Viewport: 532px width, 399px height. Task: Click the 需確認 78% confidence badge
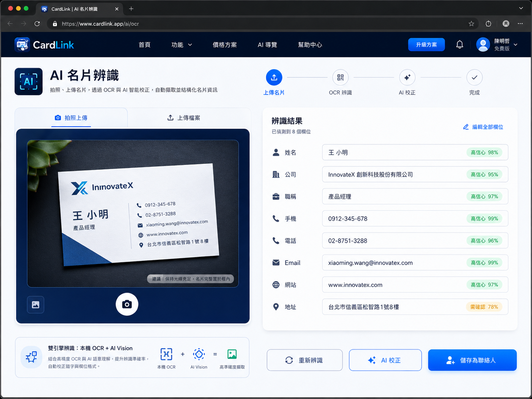tap(484, 307)
